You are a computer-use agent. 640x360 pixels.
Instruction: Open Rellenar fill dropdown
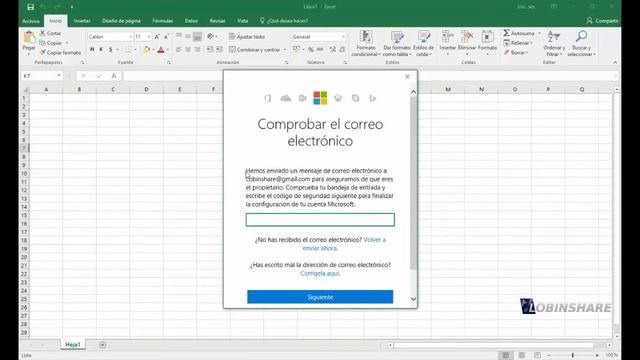531,43
